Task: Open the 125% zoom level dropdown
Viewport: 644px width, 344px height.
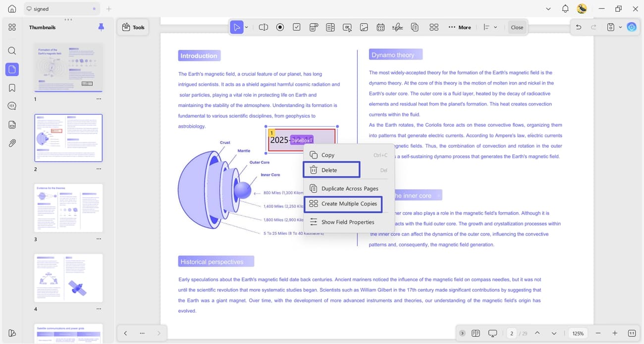Action: (x=578, y=333)
